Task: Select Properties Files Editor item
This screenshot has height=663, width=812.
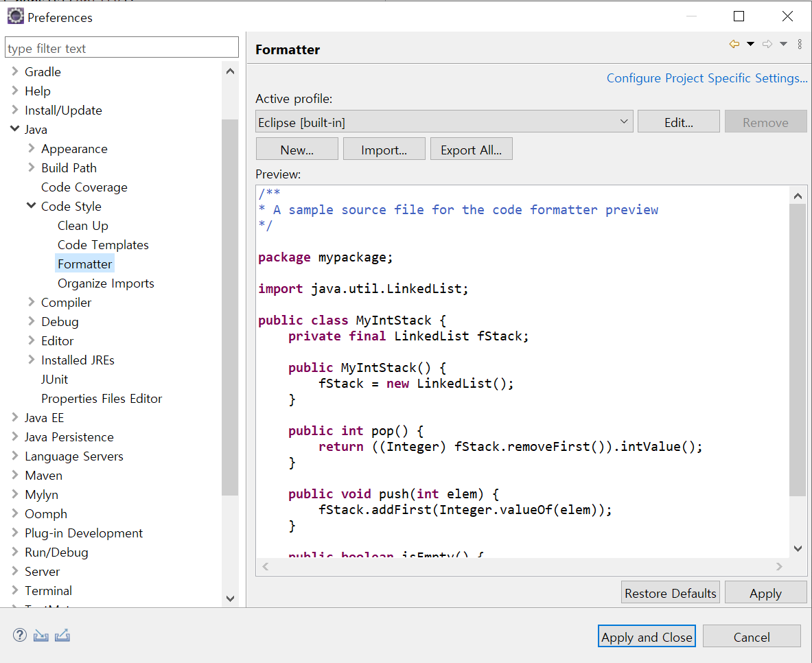Action: pyautogui.click(x=102, y=398)
